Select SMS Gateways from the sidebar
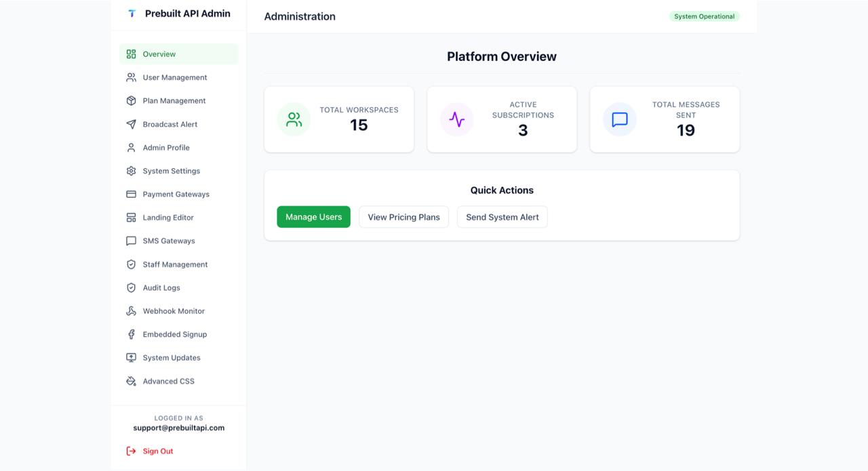This screenshot has width=868, height=471. point(169,241)
